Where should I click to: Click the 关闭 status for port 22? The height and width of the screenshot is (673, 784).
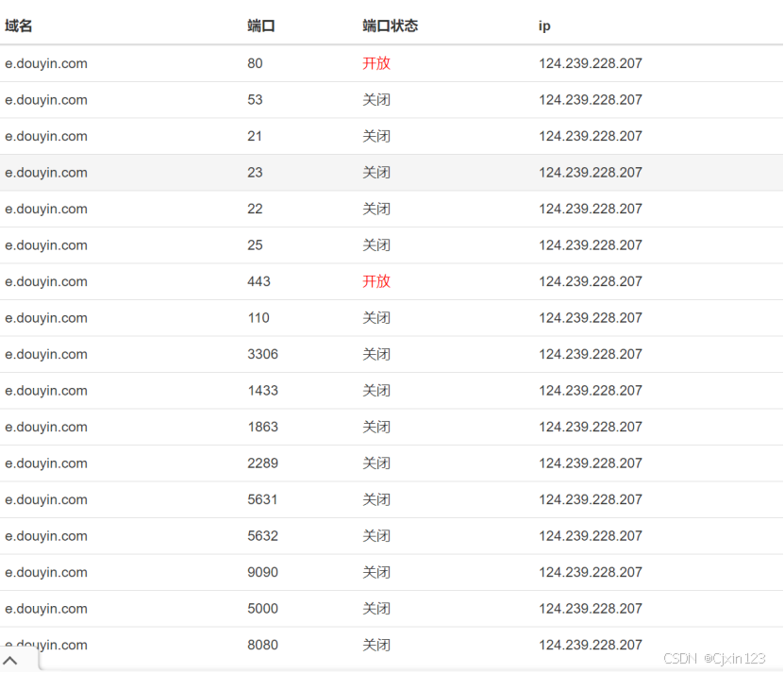pyautogui.click(x=376, y=209)
